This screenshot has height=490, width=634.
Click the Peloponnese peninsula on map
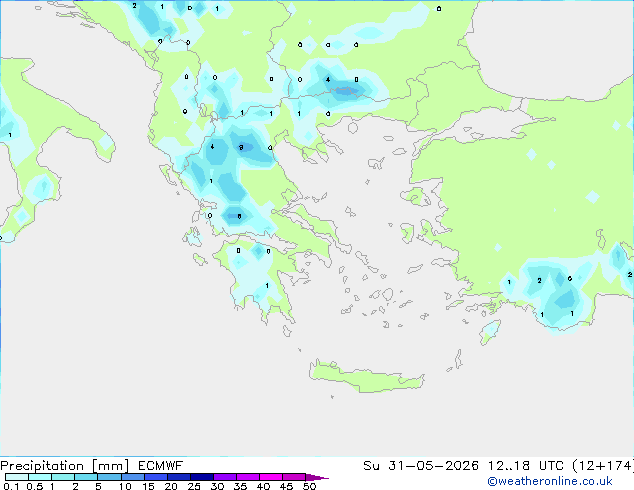pos(259,279)
